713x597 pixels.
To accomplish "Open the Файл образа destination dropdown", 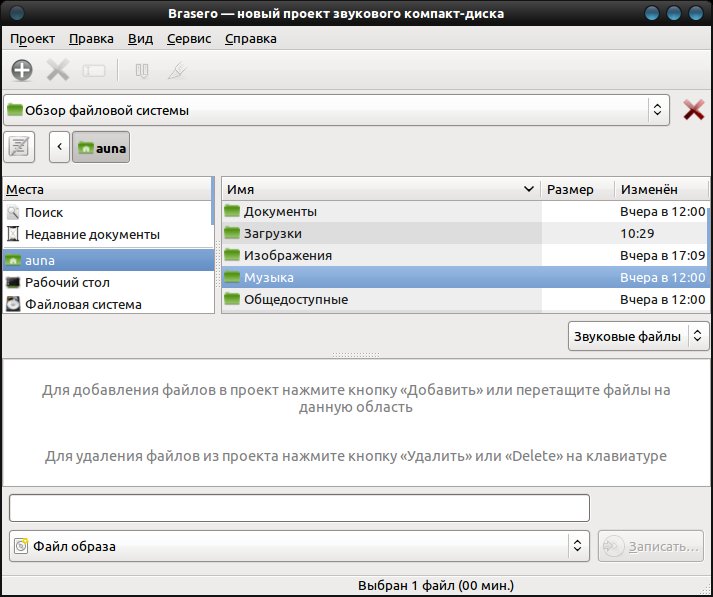I will 299,546.
